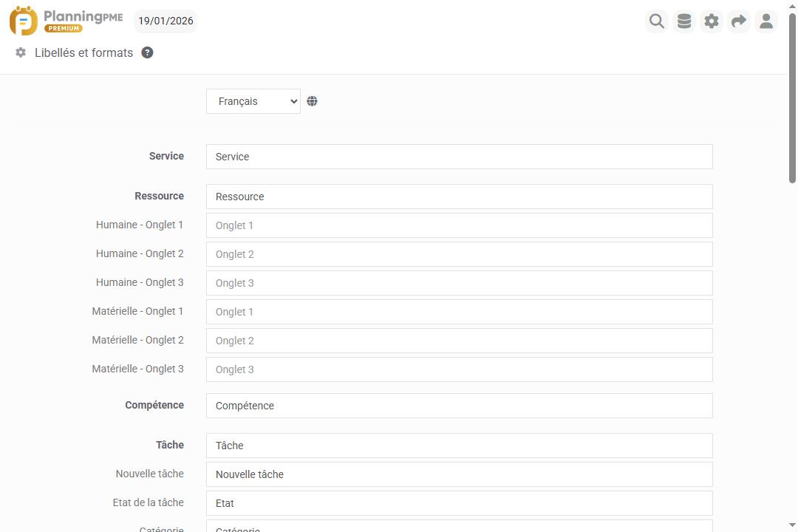
Task: Click the 'Humaine - Onglet 3' label
Action: pyautogui.click(x=140, y=282)
